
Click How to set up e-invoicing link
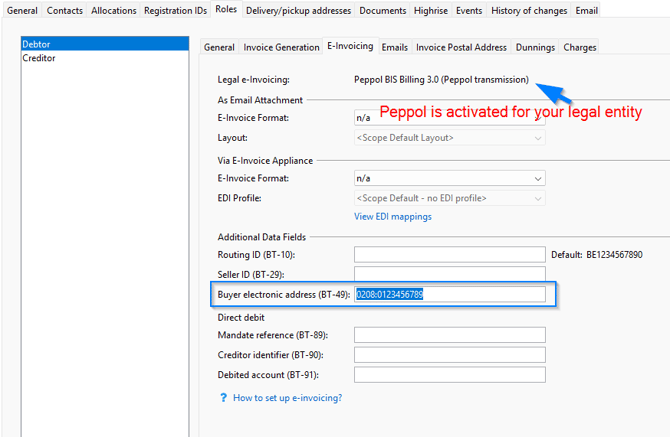pos(287,398)
